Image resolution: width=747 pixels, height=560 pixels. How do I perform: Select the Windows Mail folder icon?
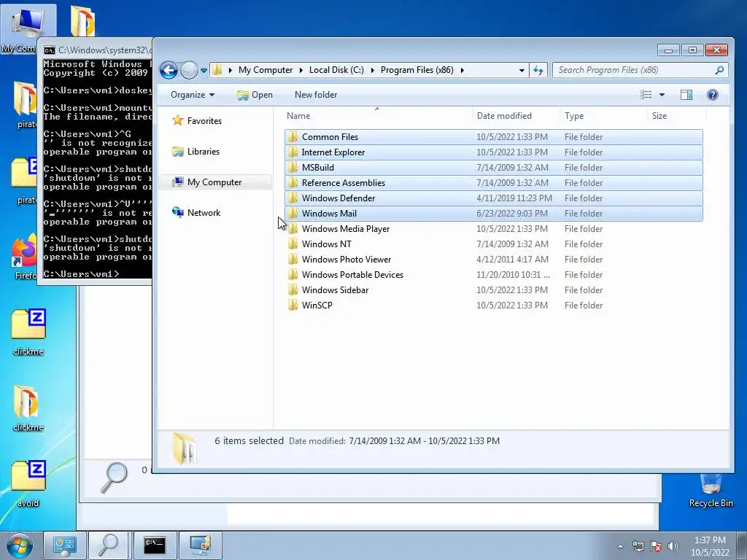click(293, 214)
